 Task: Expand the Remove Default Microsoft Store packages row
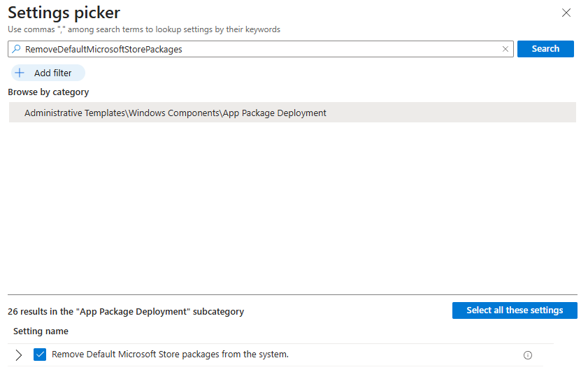pos(19,355)
